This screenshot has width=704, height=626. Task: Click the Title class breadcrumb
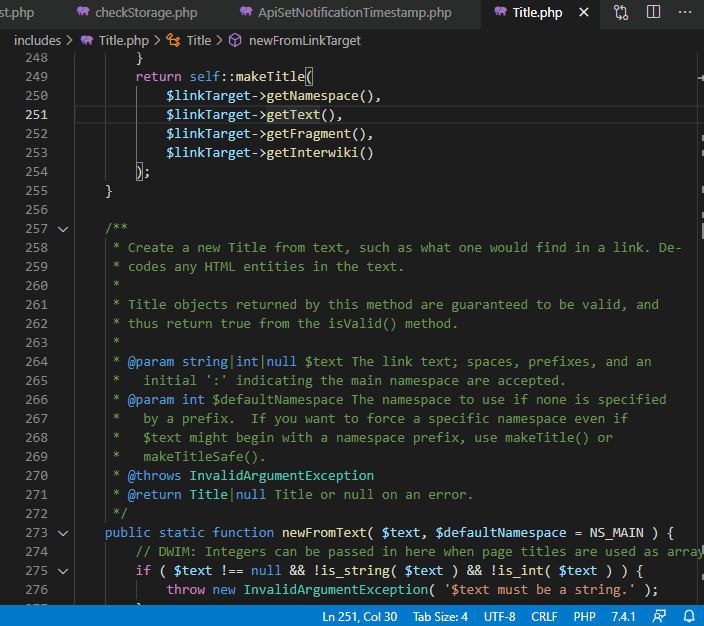click(x=198, y=40)
